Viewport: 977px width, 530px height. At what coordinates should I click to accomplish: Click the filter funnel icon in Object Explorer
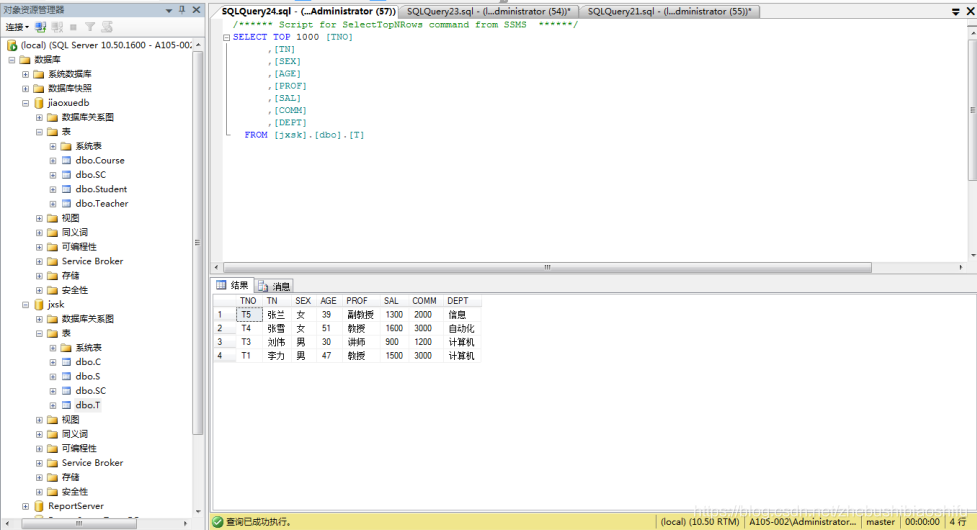(x=89, y=27)
